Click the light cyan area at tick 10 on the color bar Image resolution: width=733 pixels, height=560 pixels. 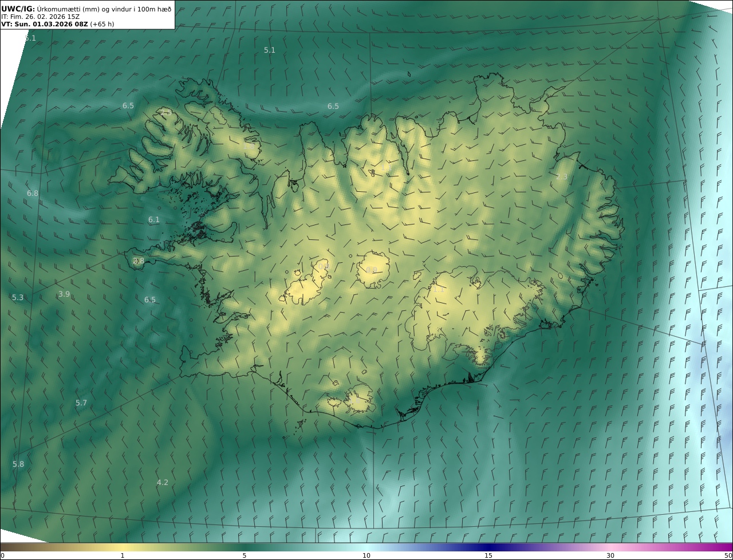tap(366, 547)
